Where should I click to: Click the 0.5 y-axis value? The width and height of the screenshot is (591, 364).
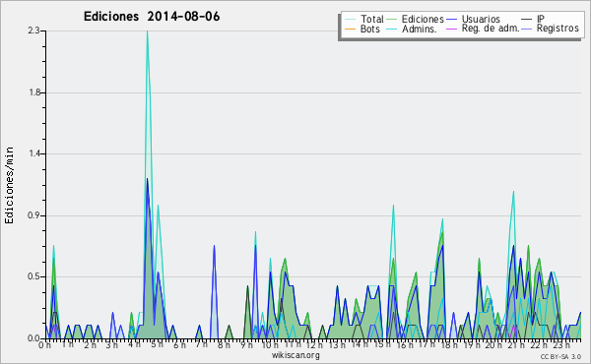[33, 276]
